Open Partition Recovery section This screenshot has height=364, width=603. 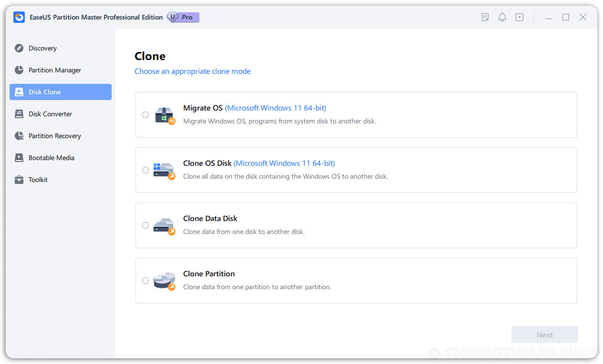(x=61, y=136)
